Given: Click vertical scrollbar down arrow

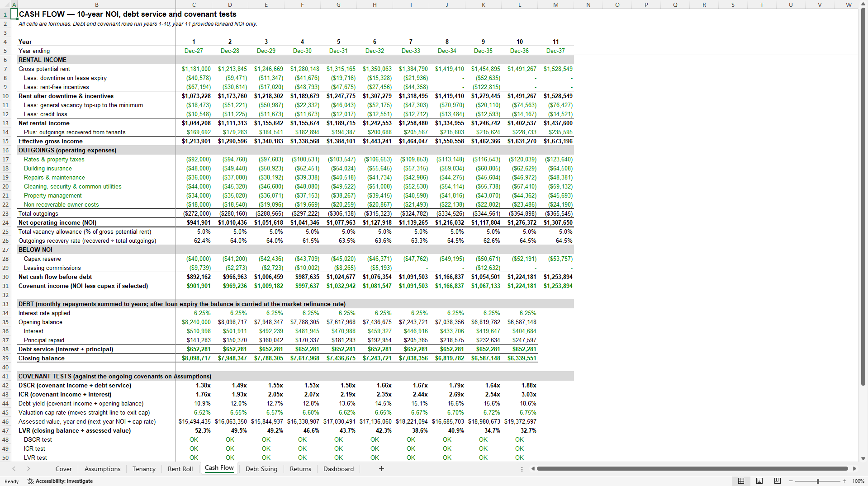Looking at the screenshot, I should pyautogui.click(x=863, y=458).
